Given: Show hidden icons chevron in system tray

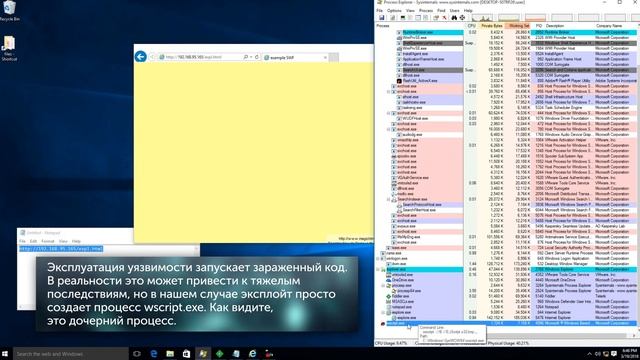Looking at the screenshot, I should [x=589, y=354].
